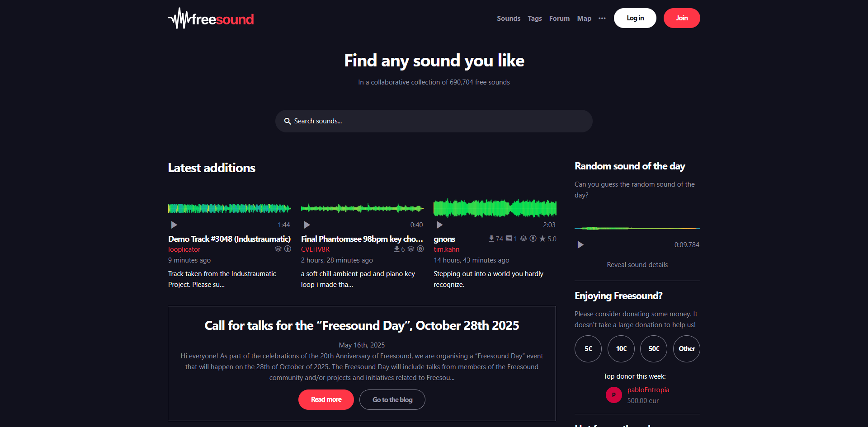Image resolution: width=868 pixels, height=427 pixels.
Task: Play the Final Phantomsee 98bpm sound
Action: click(307, 225)
